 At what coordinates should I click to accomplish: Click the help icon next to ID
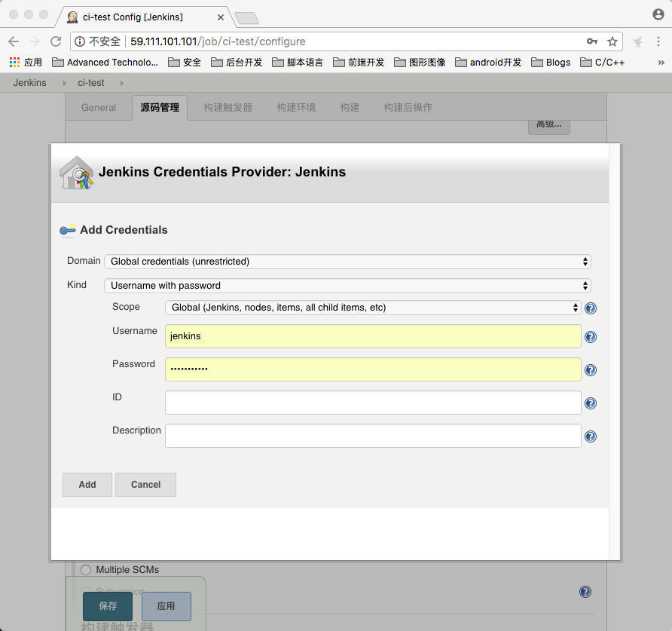point(590,403)
